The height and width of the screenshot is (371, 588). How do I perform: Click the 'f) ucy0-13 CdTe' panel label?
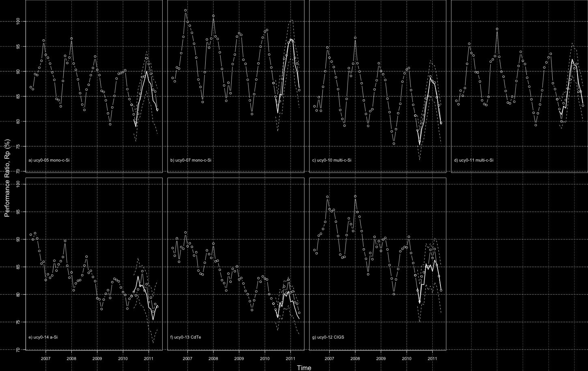pyautogui.click(x=186, y=337)
